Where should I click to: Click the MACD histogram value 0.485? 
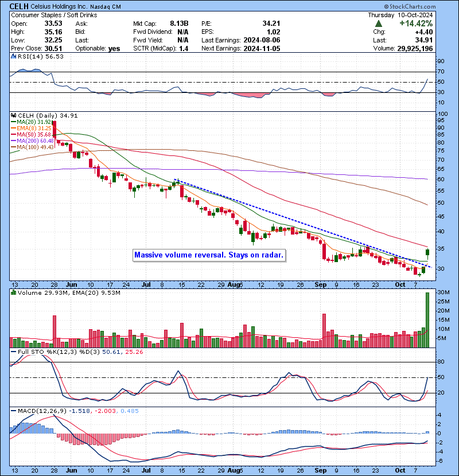130,411
